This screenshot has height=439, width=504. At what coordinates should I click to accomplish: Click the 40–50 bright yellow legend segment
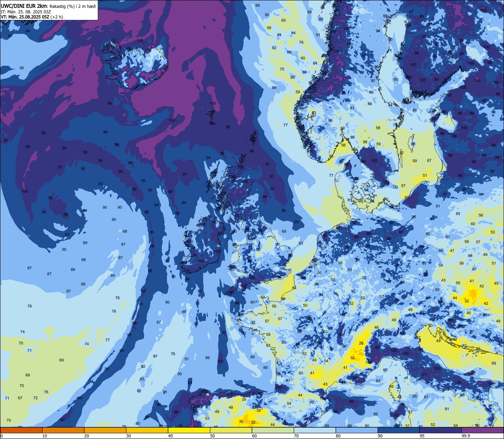[189, 430]
